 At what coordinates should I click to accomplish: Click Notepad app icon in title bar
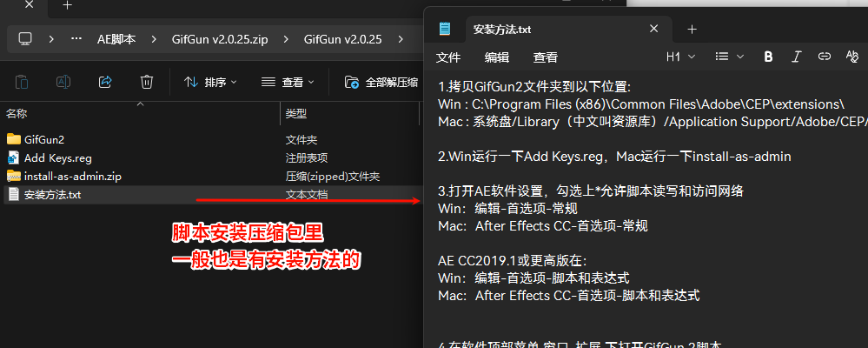click(445, 30)
